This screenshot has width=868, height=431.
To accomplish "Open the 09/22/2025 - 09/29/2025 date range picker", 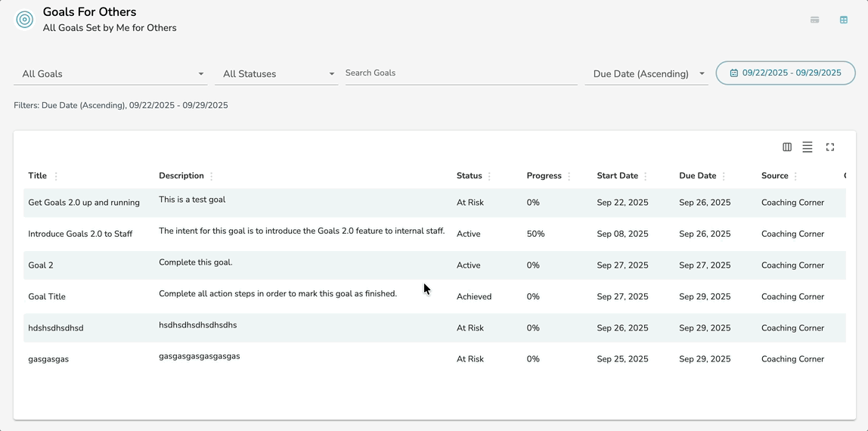I will [x=786, y=73].
